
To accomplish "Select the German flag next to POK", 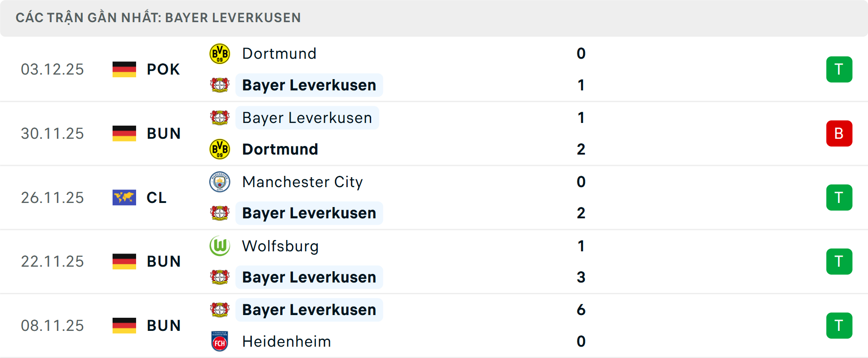I will [x=124, y=69].
